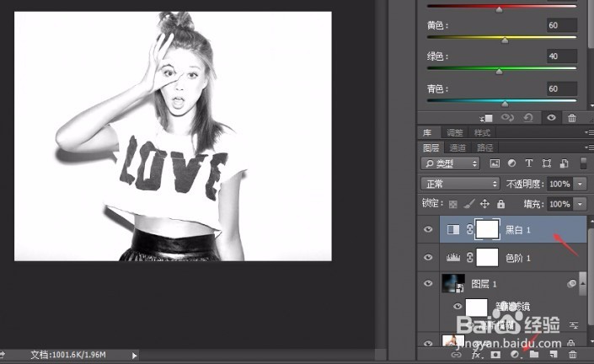
Task: Switch to the 样式 tab
Action: coord(482,132)
